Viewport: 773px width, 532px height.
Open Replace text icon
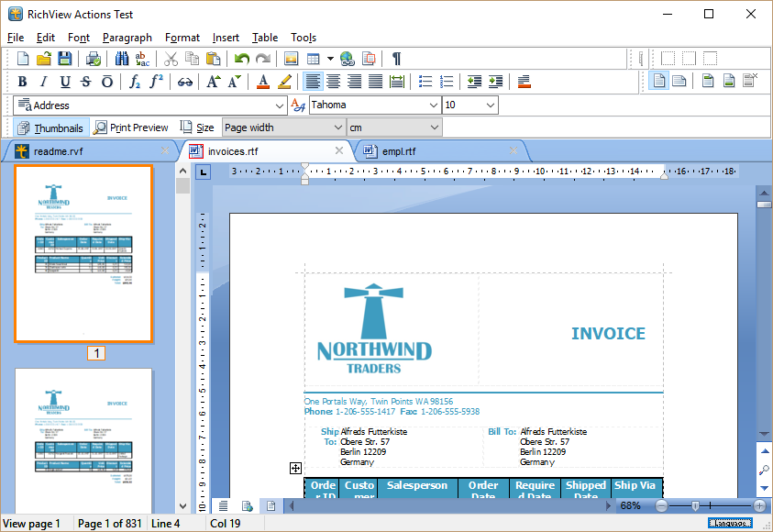click(142, 59)
